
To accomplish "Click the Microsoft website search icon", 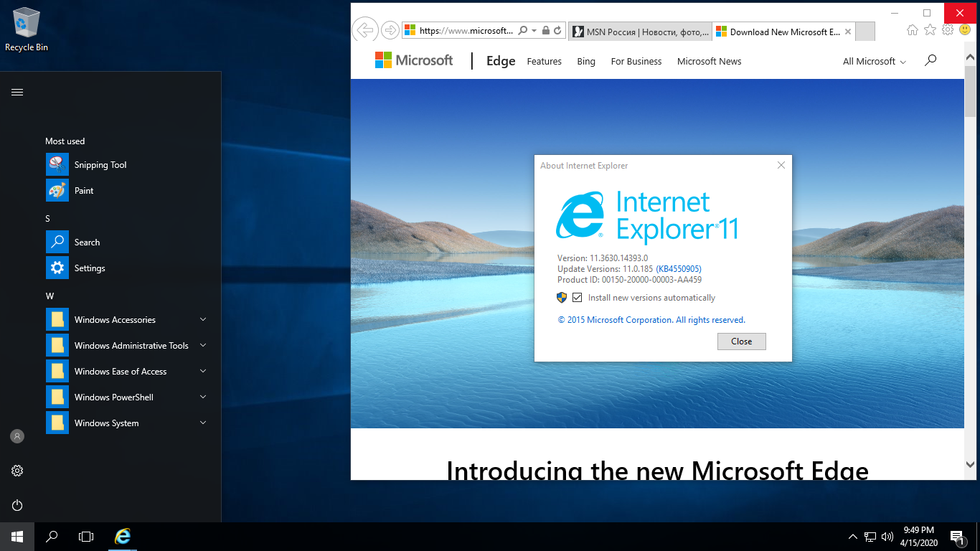I will click(930, 60).
